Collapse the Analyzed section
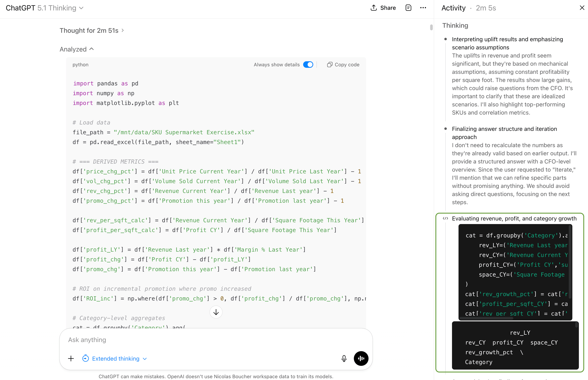This screenshot has height=380, width=588. click(76, 49)
